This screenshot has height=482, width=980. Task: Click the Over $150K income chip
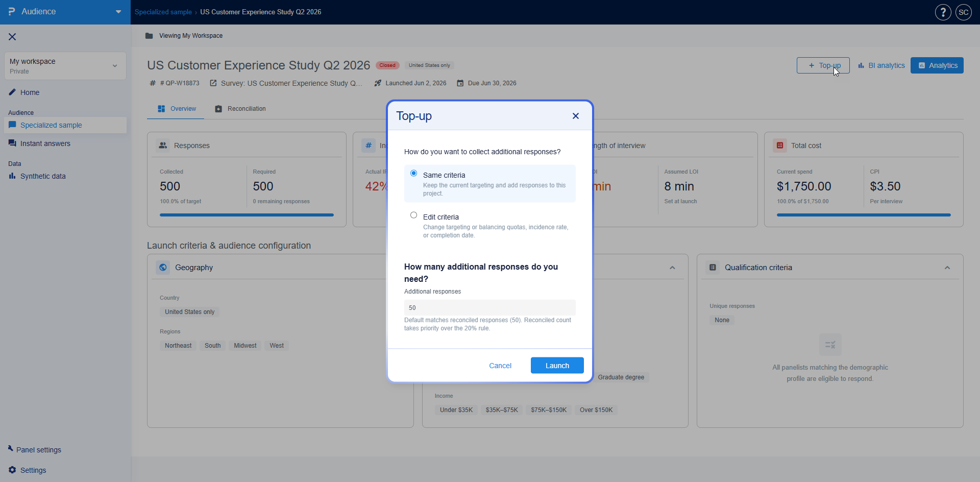tap(596, 410)
